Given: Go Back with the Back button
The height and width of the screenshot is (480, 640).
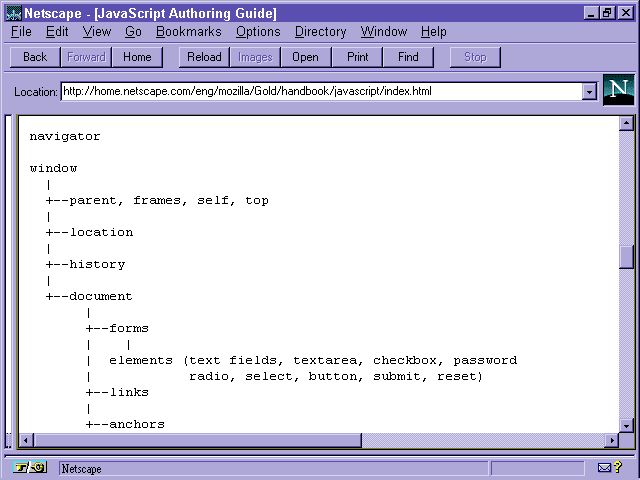Looking at the screenshot, I should [x=35, y=57].
